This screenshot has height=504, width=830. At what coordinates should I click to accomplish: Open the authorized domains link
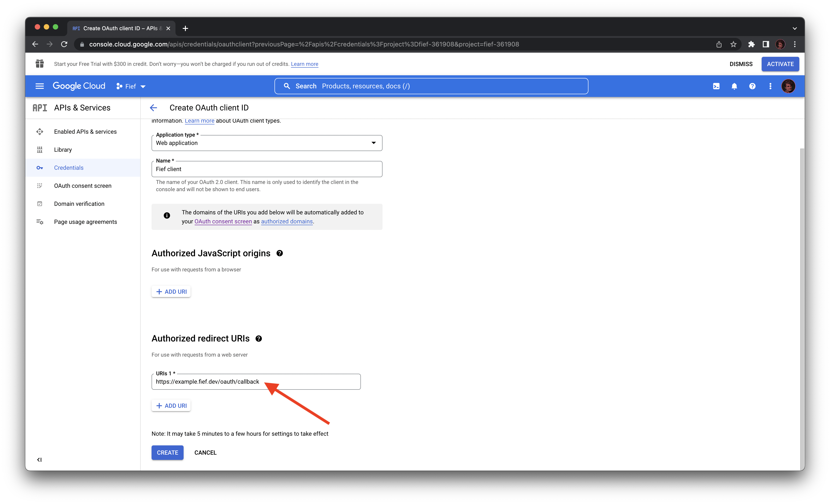coord(287,221)
